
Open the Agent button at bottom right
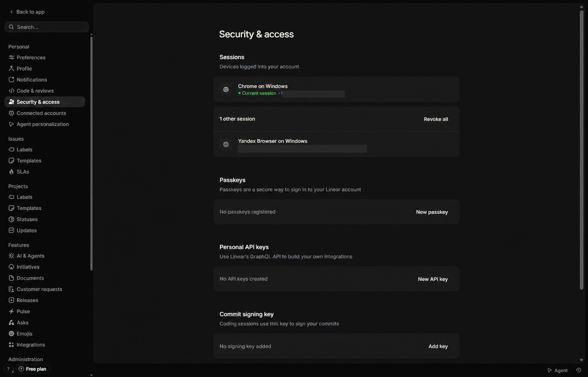tap(558, 370)
